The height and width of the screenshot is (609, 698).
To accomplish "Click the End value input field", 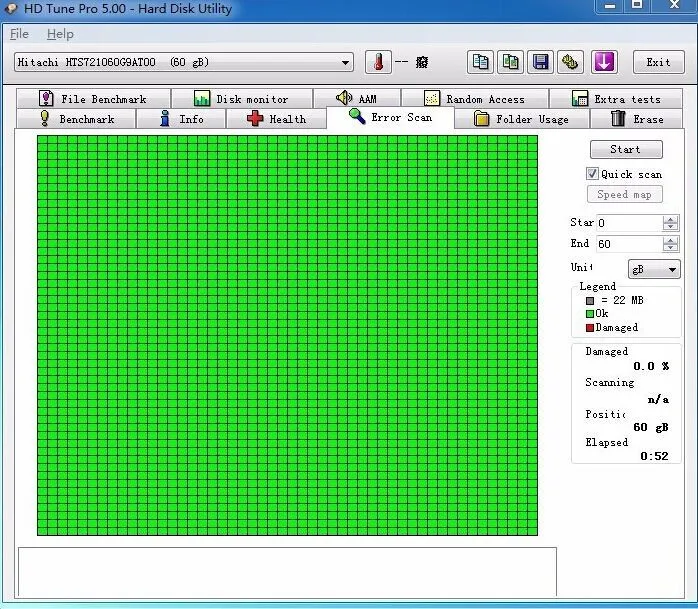I will (629, 244).
